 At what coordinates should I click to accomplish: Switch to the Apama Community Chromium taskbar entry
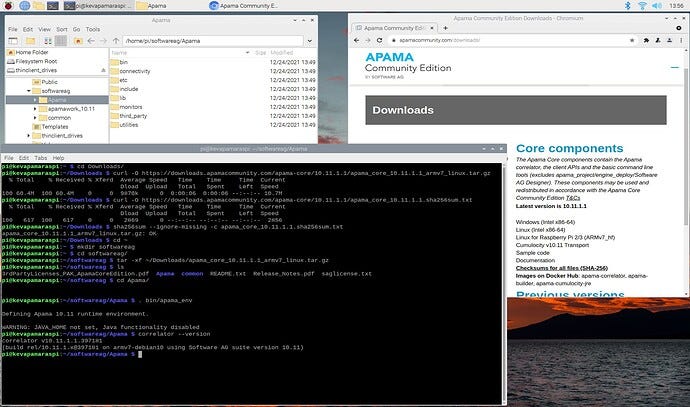click(244, 6)
